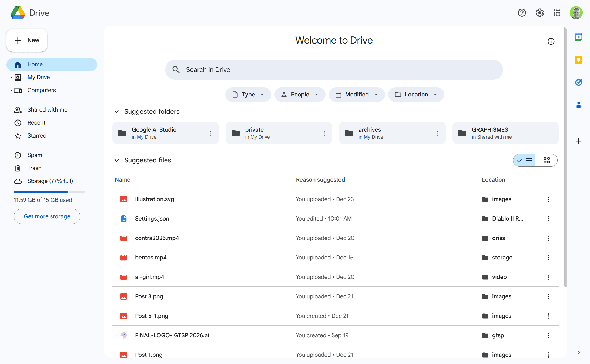
Task: Click the storage usage progress bar
Action: [49, 192]
